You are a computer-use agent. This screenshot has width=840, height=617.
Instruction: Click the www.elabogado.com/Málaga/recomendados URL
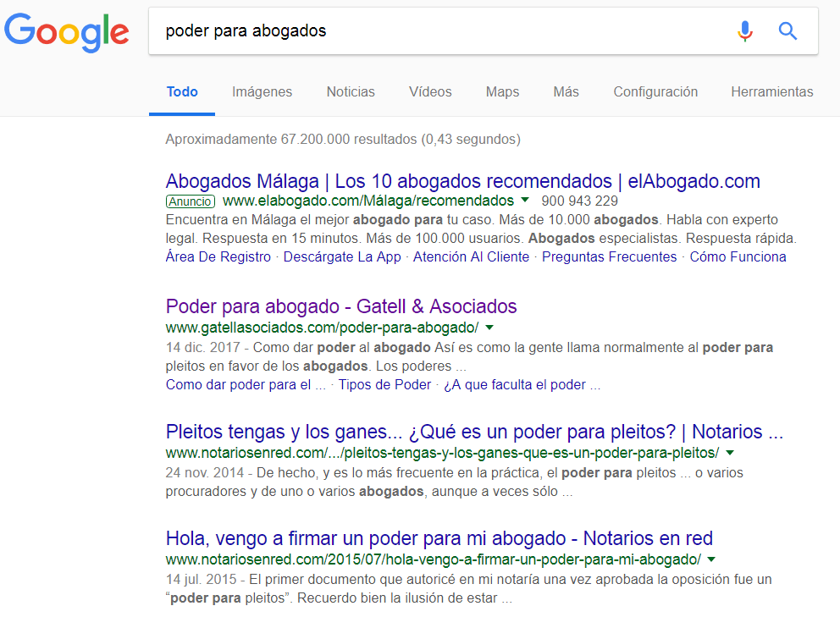tap(368, 201)
